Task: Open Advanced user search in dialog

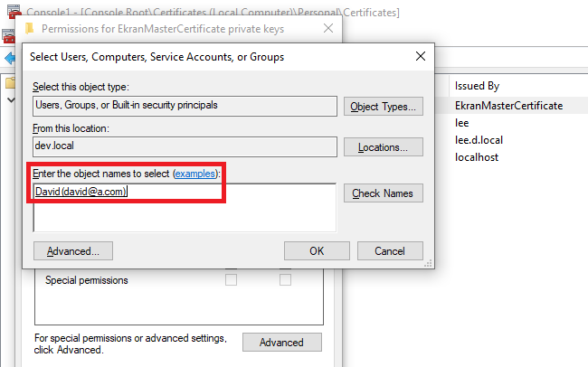Action: [73, 250]
